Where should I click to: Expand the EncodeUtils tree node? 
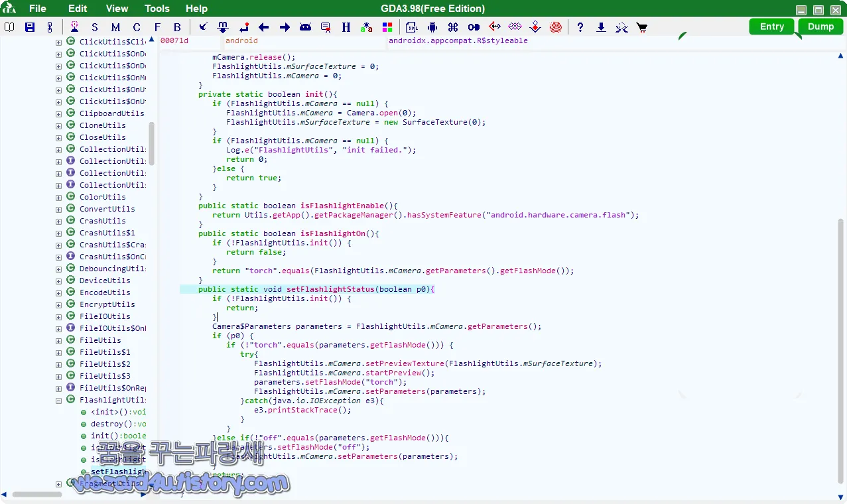pos(58,292)
